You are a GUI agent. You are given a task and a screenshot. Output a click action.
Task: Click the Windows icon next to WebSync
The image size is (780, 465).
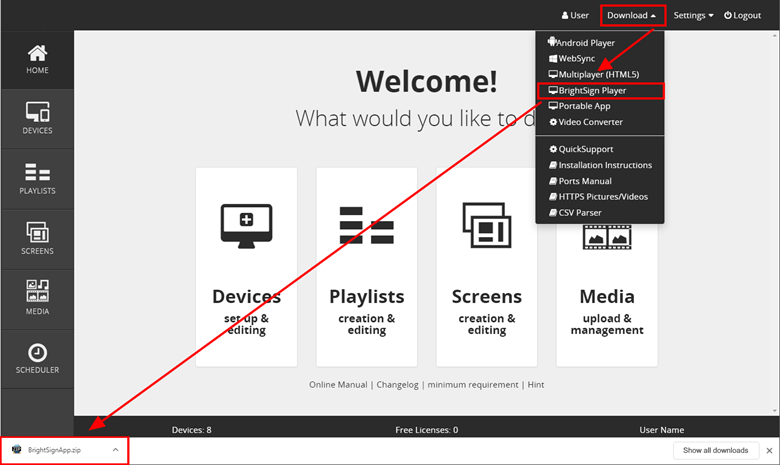pyautogui.click(x=553, y=59)
